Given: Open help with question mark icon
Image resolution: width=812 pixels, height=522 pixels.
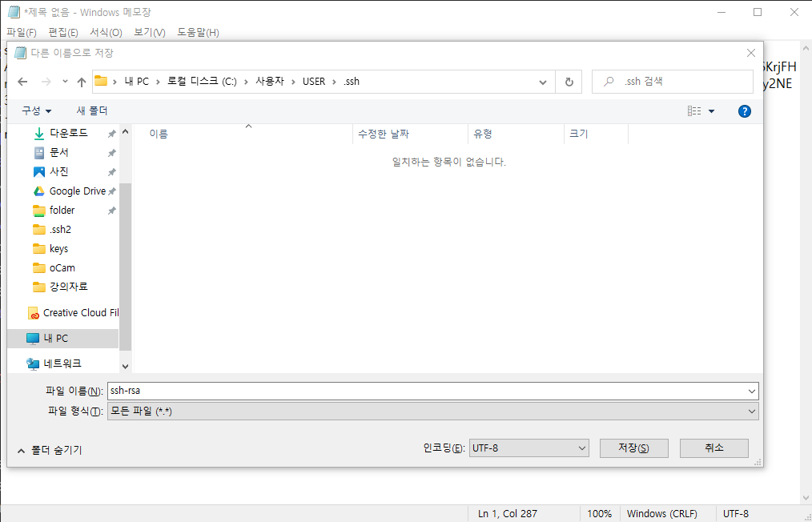Looking at the screenshot, I should 744,110.
